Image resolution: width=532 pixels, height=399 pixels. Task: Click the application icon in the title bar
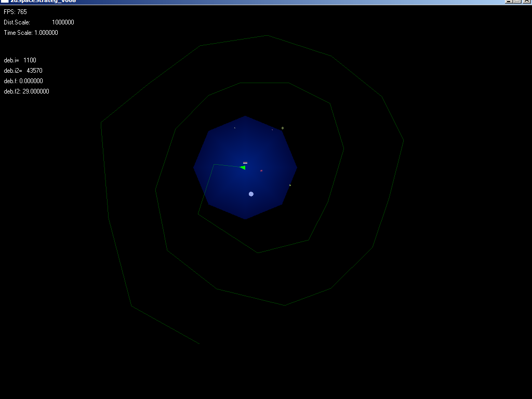point(5,2)
